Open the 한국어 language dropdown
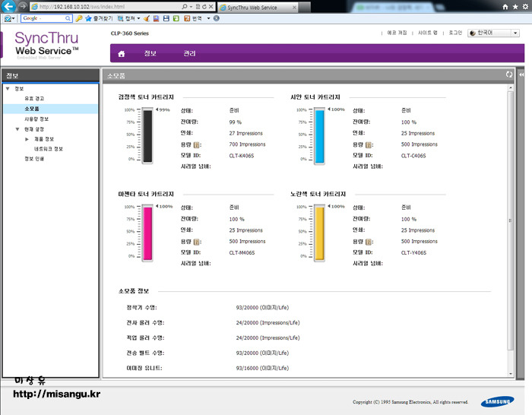 (x=494, y=33)
